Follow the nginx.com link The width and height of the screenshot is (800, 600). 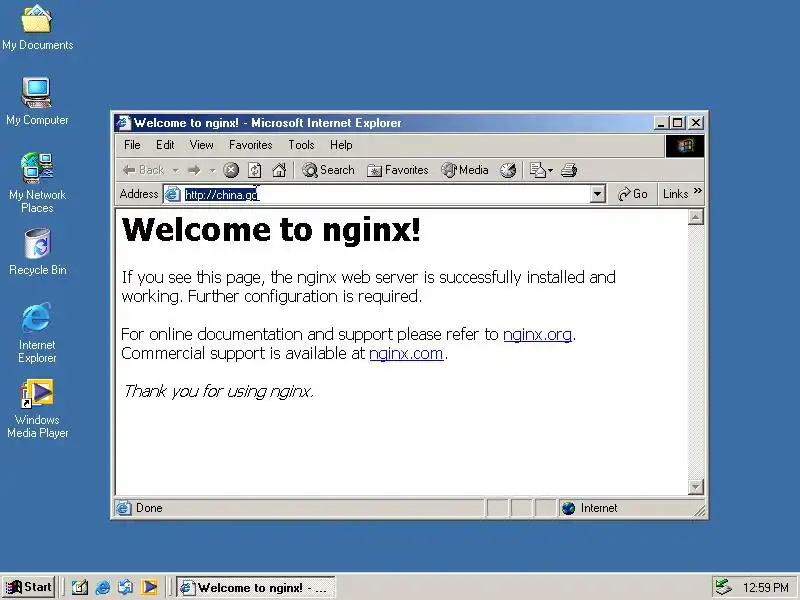click(406, 353)
